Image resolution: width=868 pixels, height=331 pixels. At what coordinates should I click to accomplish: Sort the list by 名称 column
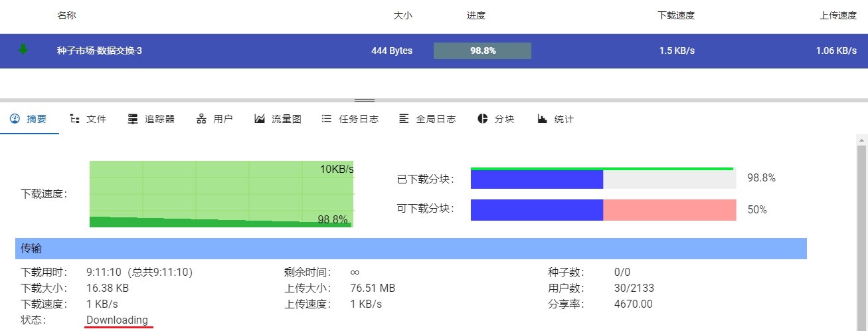pos(66,15)
